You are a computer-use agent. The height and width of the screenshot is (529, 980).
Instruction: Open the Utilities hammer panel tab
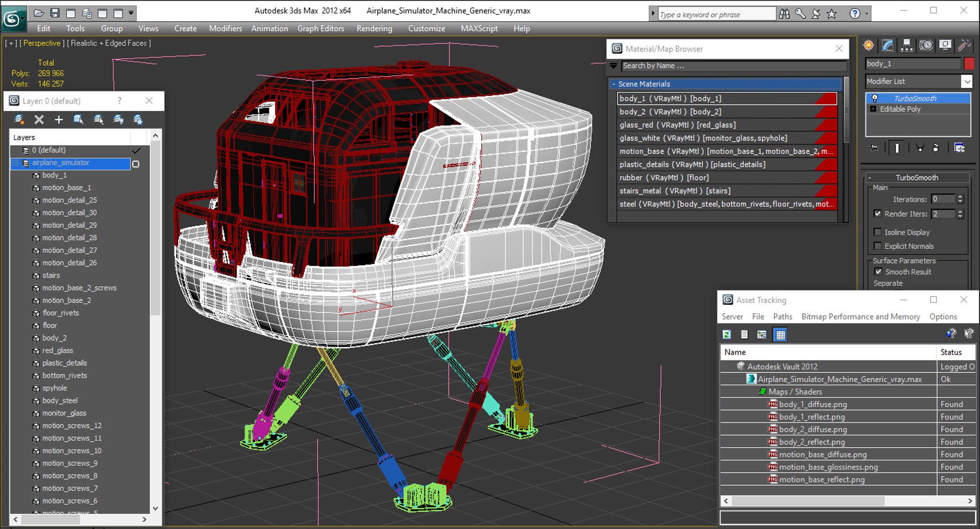pos(964,45)
